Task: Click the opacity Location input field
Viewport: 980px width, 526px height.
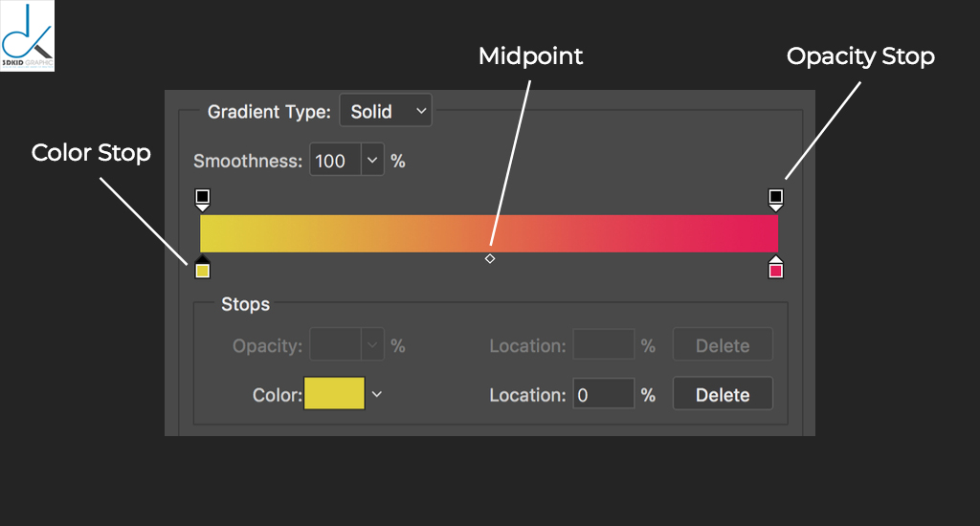Action: click(603, 345)
